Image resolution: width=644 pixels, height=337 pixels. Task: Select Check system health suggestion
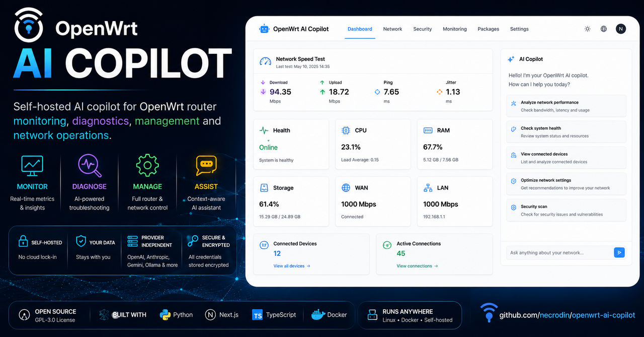pyautogui.click(x=566, y=132)
